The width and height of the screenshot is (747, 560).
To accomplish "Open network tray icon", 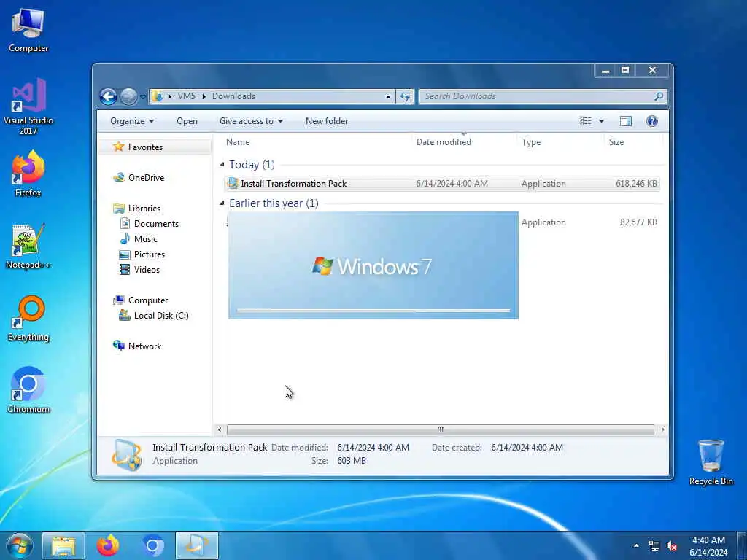I will click(x=654, y=546).
